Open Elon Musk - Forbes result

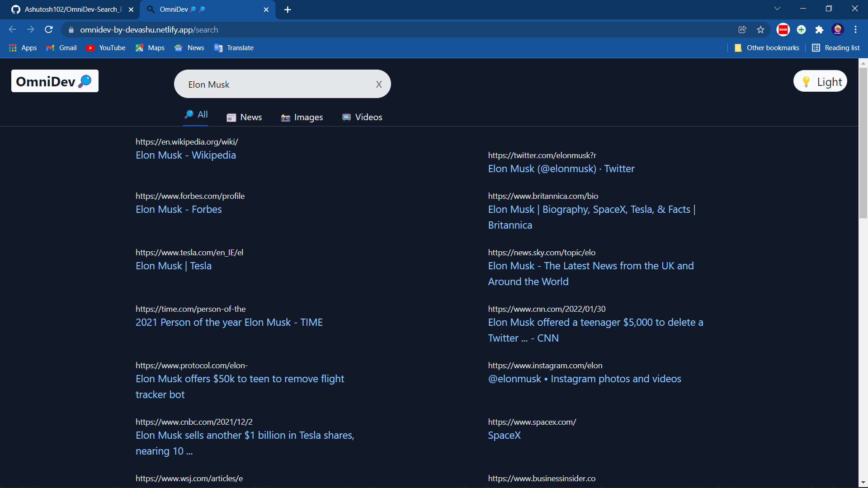pyautogui.click(x=179, y=209)
